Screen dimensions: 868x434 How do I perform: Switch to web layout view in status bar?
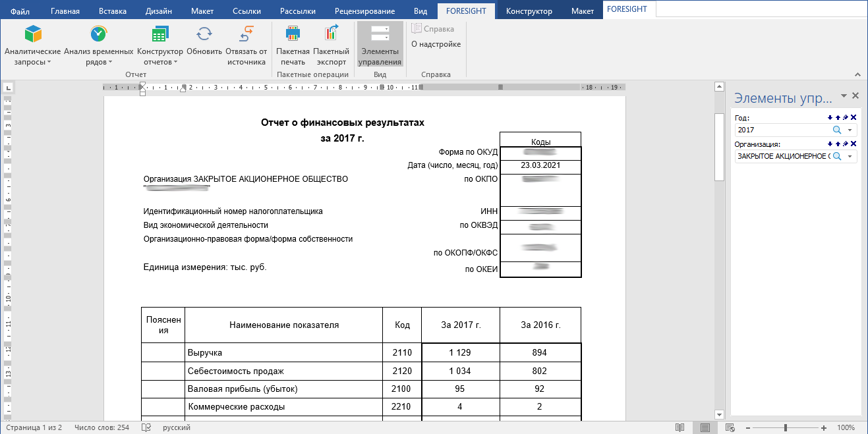point(731,427)
